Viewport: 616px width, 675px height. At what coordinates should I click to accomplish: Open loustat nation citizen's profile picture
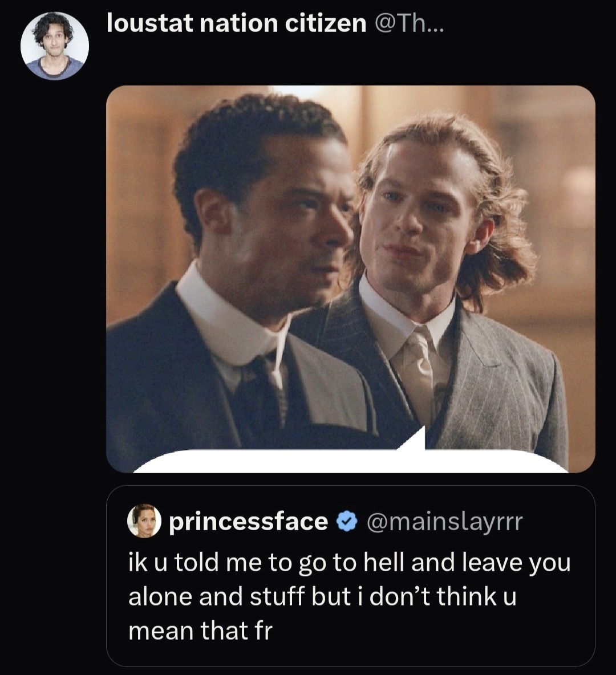pyautogui.click(x=55, y=46)
